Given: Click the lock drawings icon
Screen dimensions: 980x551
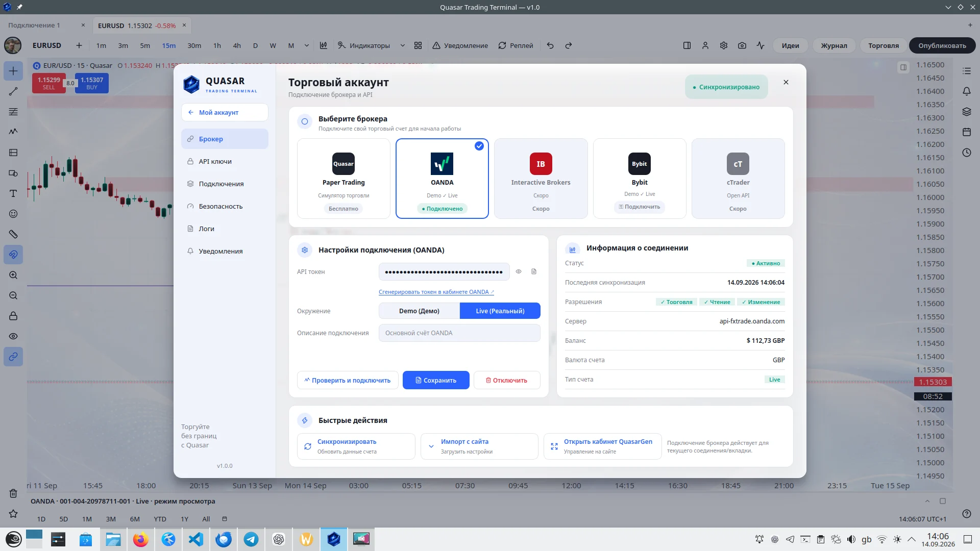Looking at the screenshot, I should 13,316.
